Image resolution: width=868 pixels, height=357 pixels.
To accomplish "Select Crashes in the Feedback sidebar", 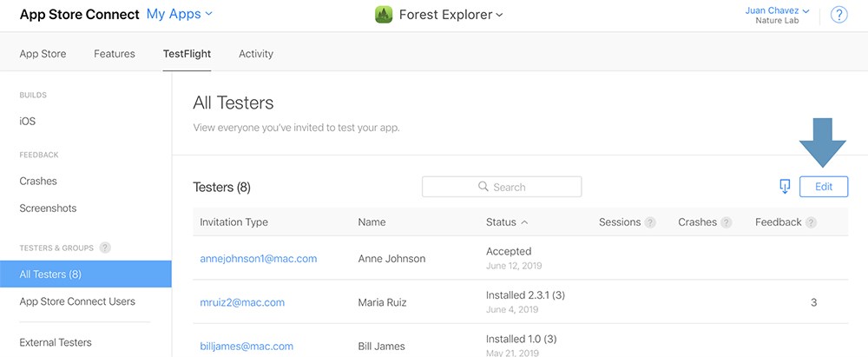I will (38, 182).
